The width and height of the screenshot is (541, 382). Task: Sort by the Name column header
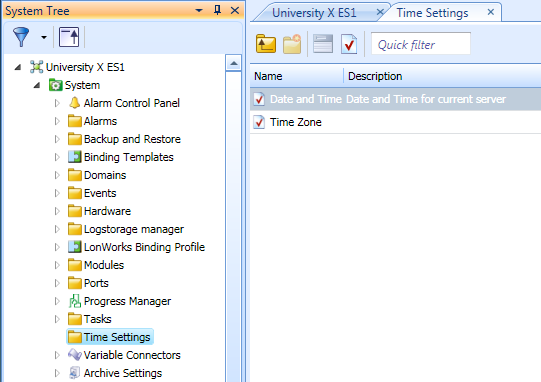(297, 76)
